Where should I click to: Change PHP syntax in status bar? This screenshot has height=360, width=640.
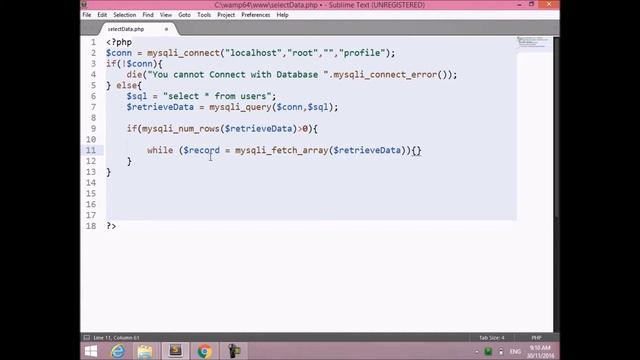[536, 338]
